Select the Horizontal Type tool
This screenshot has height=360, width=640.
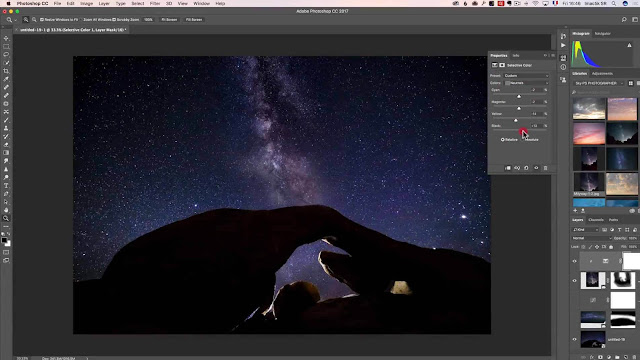click(6, 186)
